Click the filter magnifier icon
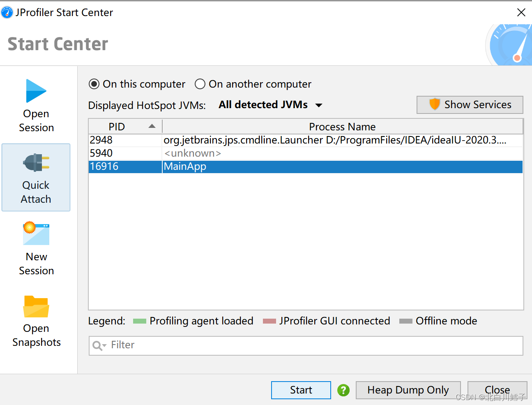Viewport: 532px width, 405px height. (99, 345)
